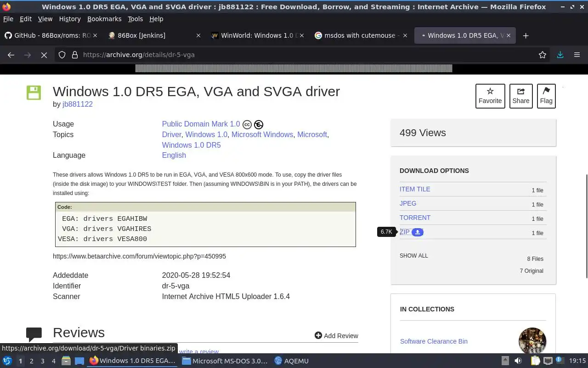Switch to AQEMU taskbar window
Image resolution: width=588 pixels, height=368 pixels.
[292, 361]
